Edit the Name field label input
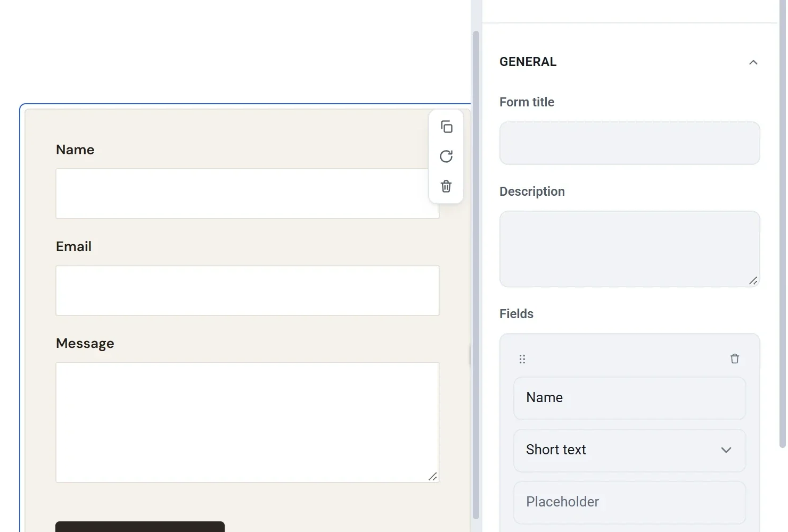Screen dimensions: 788x532 coord(629,398)
